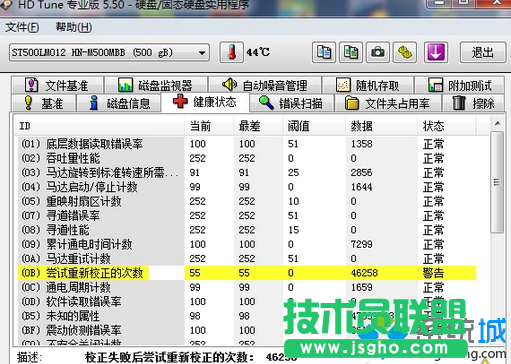Screen dimensions: 511x364
Task: Click the second copy screenshot icon
Action: pos(351,52)
